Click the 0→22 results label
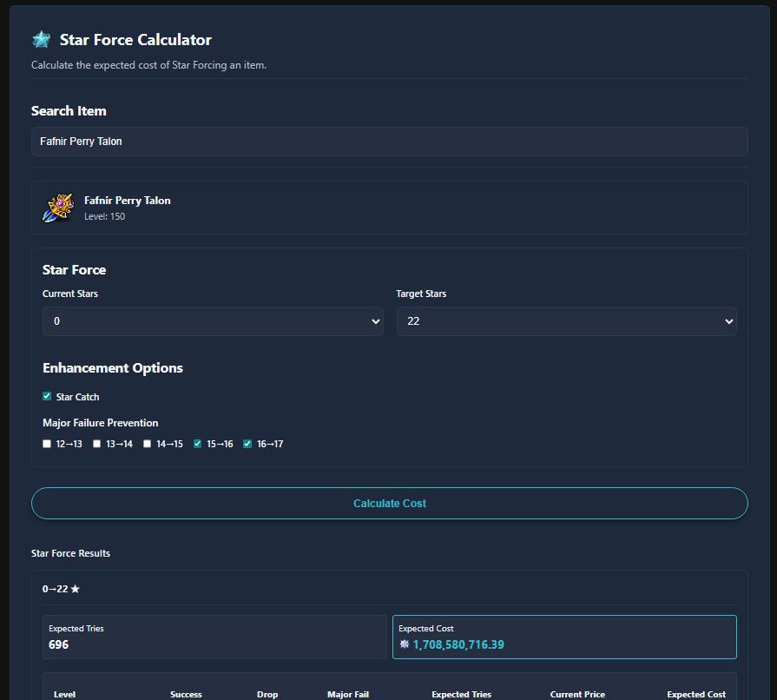 (55, 589)
